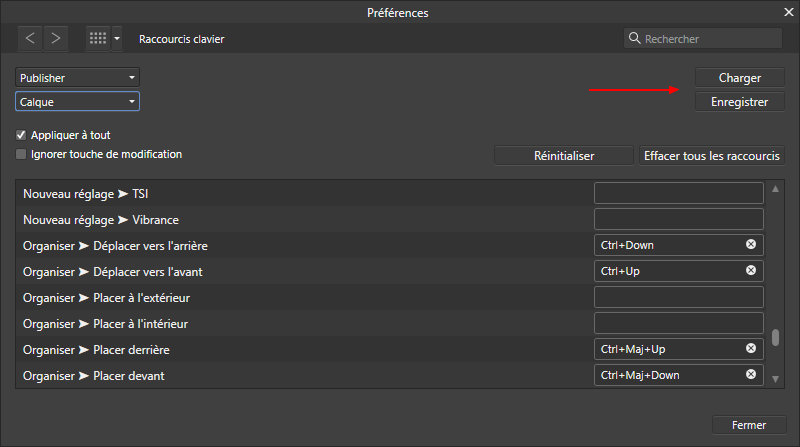Go back with the left arrow icon
This screenshot has width=800, height=447.
pyautogui.click(x=30, y=38)
